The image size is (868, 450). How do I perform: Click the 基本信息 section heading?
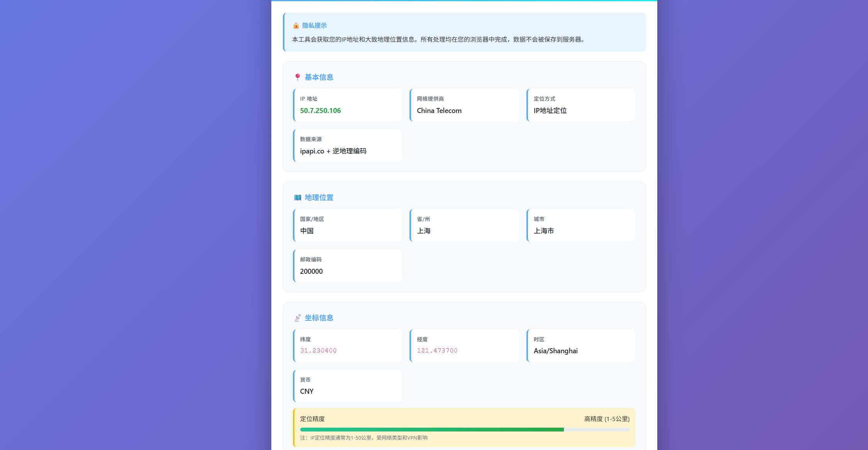(319, 77)
